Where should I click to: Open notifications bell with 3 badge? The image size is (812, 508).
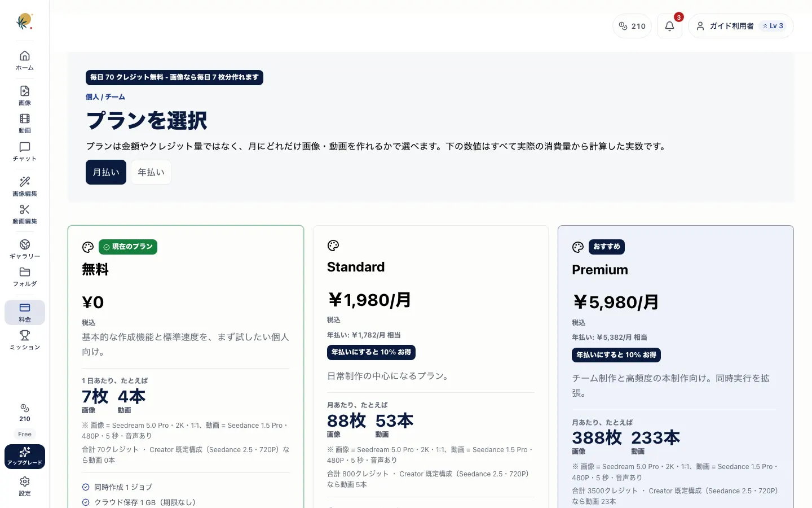670,26
